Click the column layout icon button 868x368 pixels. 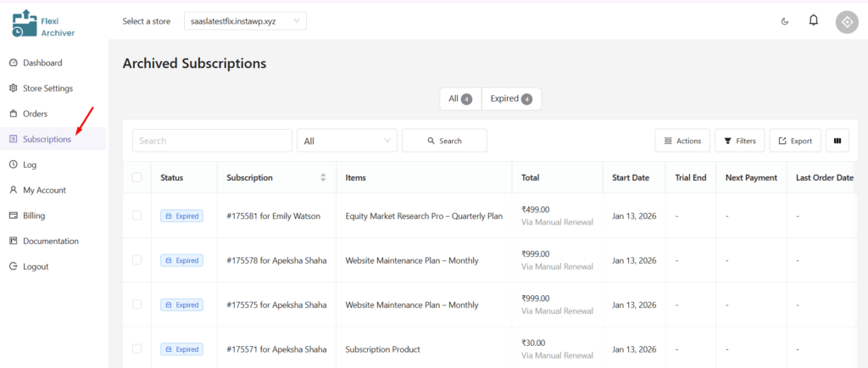(x=837, y=141)
